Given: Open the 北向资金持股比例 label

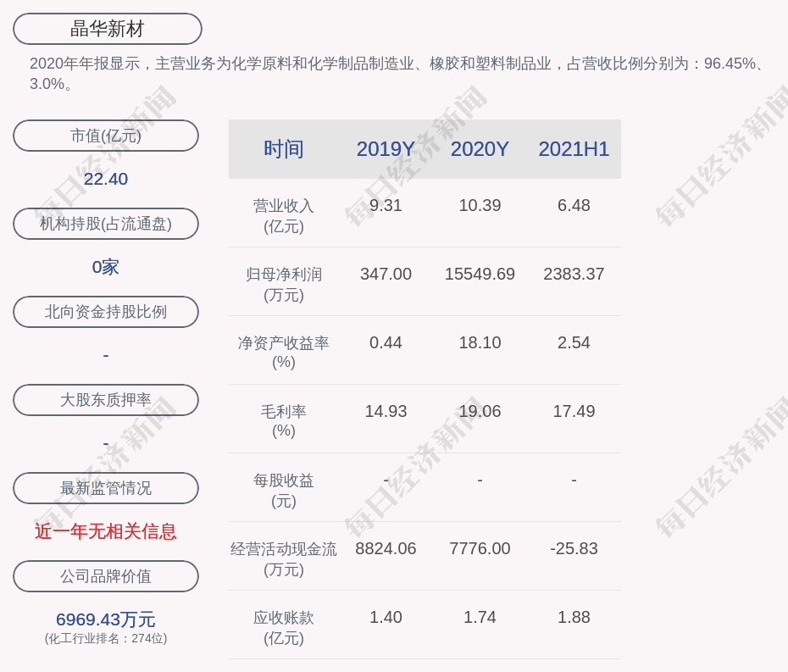Looking at the screenshot, I should (x=106, y=312).
